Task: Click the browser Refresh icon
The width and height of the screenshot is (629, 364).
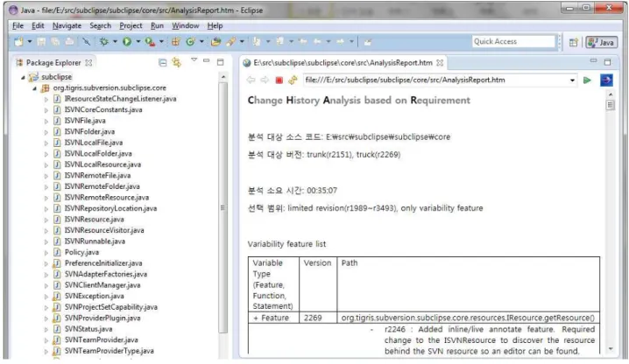Action: point(293,80)
